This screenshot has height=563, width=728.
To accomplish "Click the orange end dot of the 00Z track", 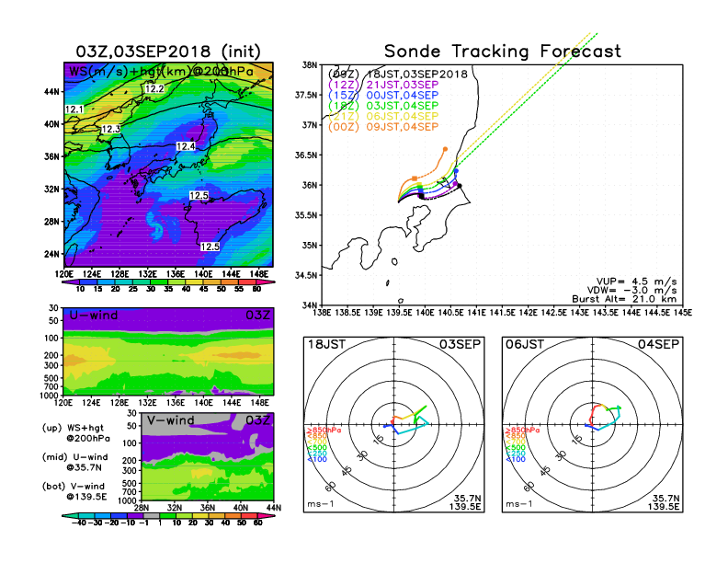I will coord(445,149).
